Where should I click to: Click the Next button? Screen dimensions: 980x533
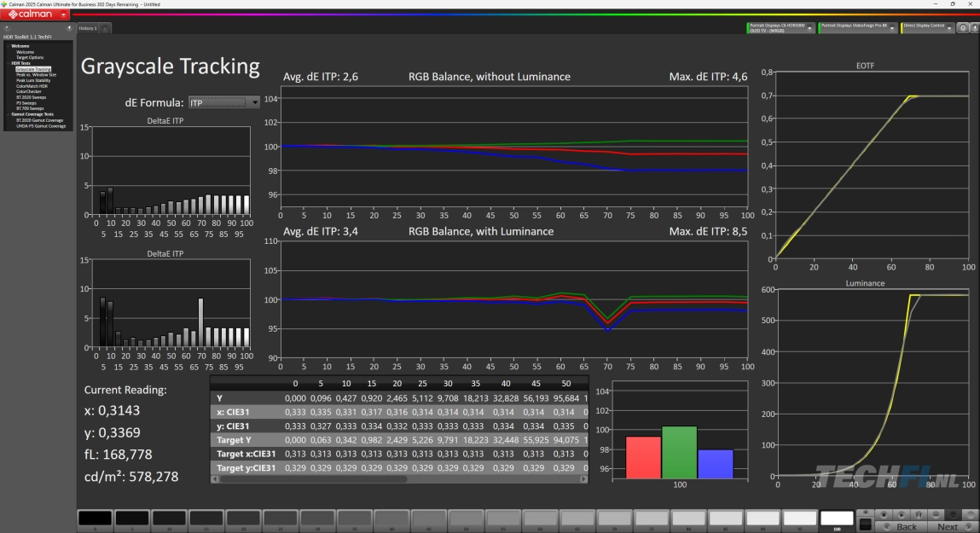[948, 527]
